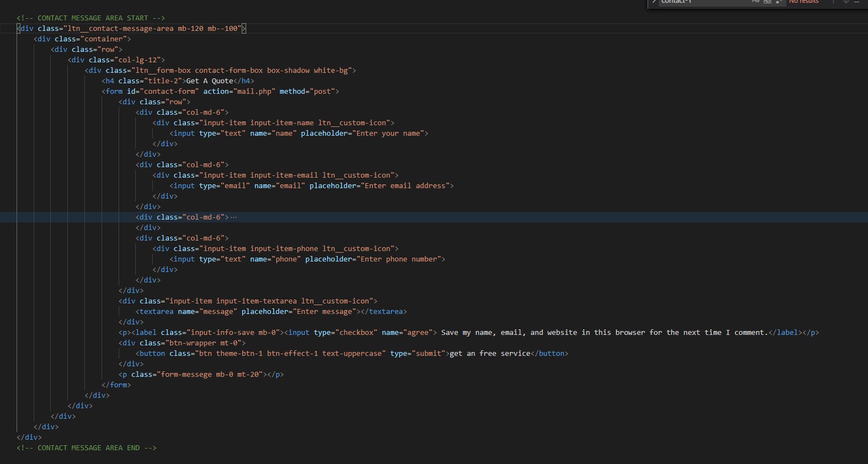The image size is (868, 464).
Task: Click the closing </button> tag
Action: coord(550,354)
